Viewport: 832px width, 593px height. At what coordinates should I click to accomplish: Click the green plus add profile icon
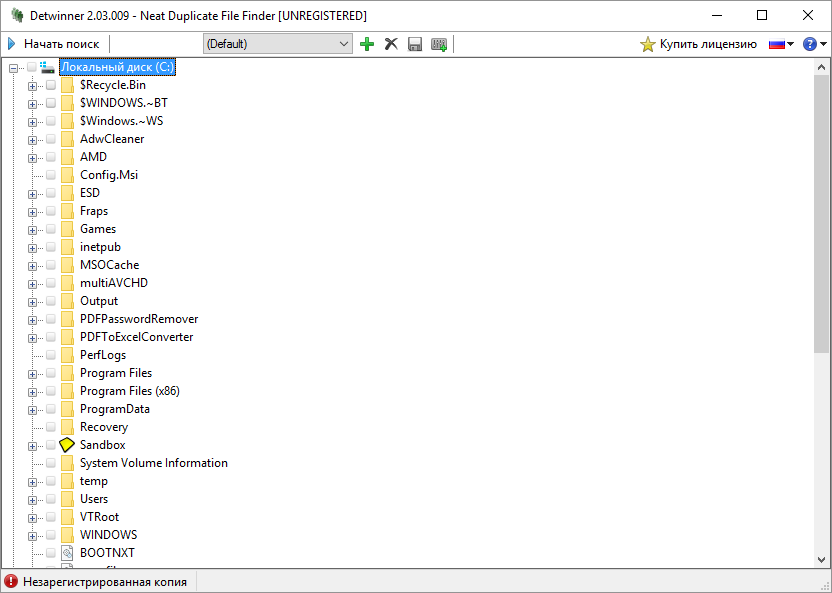[x=367, y=44]
